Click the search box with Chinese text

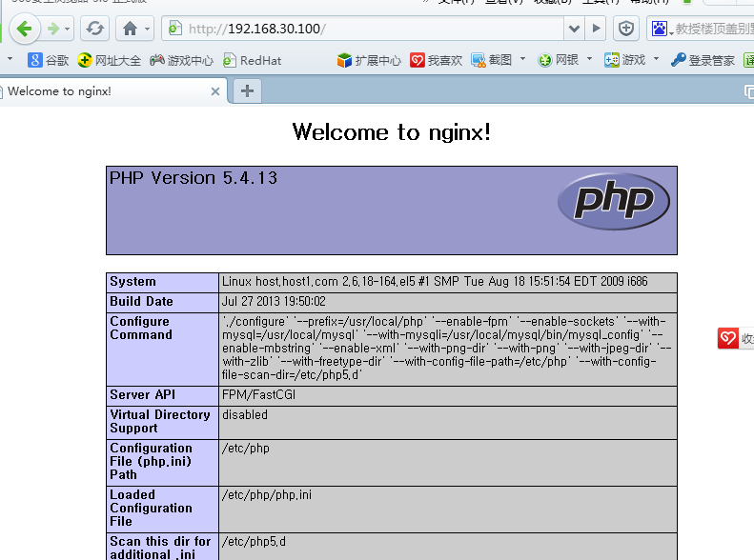(x=714, y=29)
